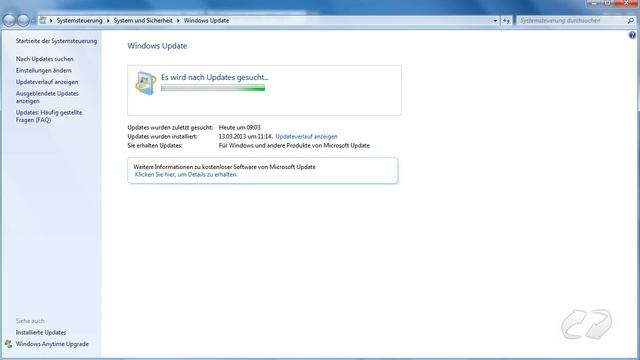This screenshot has width=640, height=360.
Task: Click the update search progress bar
Action: (x=213, y=88)
